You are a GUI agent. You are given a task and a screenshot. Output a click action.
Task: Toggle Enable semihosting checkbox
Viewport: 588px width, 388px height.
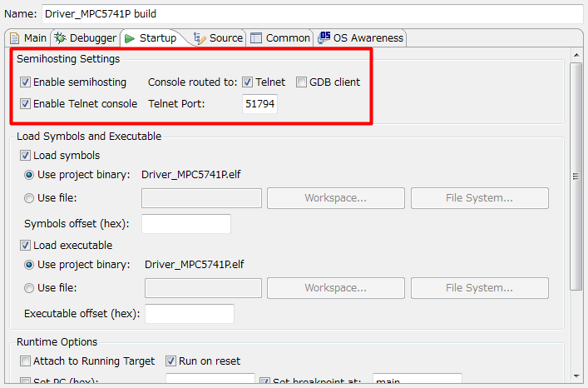click(x=25, y=82)
